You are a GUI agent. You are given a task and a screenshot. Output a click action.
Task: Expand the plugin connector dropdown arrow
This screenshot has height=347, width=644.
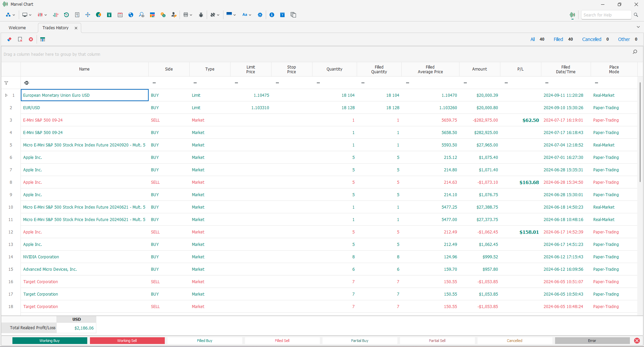click(x=218, y=15)
